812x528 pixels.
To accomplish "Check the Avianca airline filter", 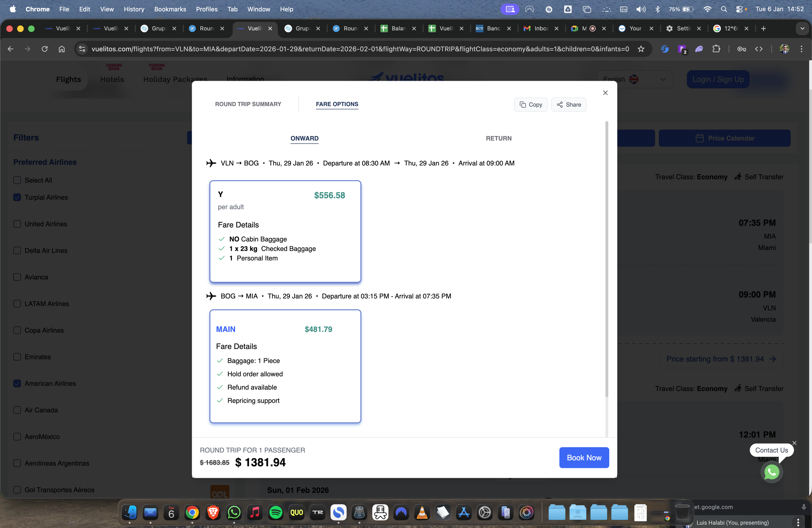I will (x=17, y=277).
